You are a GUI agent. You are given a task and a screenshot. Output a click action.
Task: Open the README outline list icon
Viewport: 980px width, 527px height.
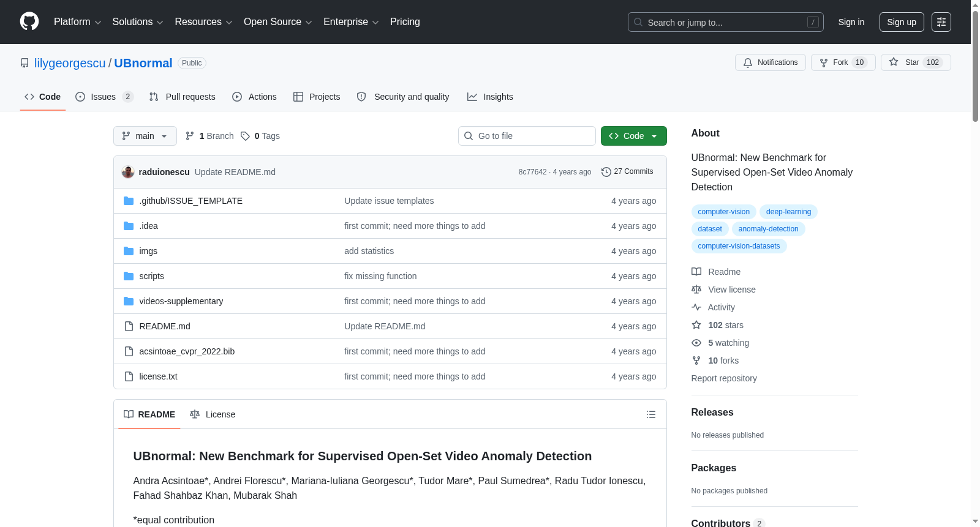coord(651,414)
